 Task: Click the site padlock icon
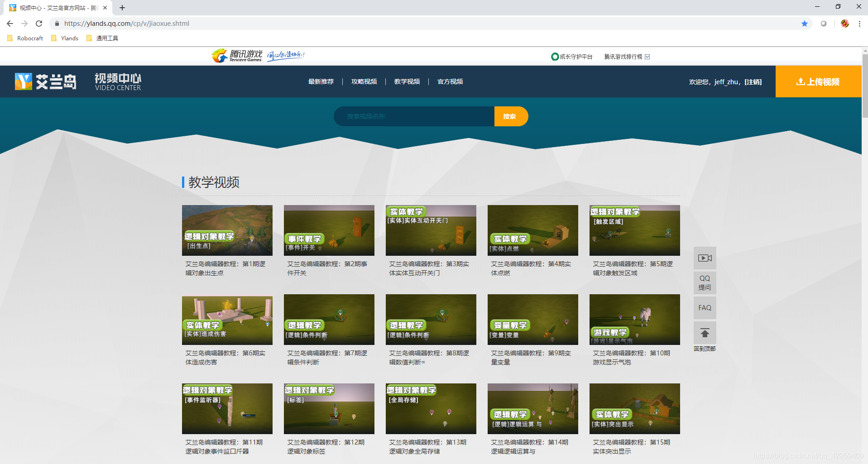coord(57,24)
